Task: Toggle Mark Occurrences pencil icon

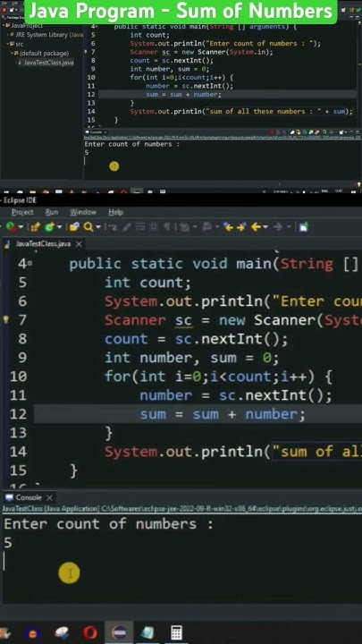Action: (127, 226)
